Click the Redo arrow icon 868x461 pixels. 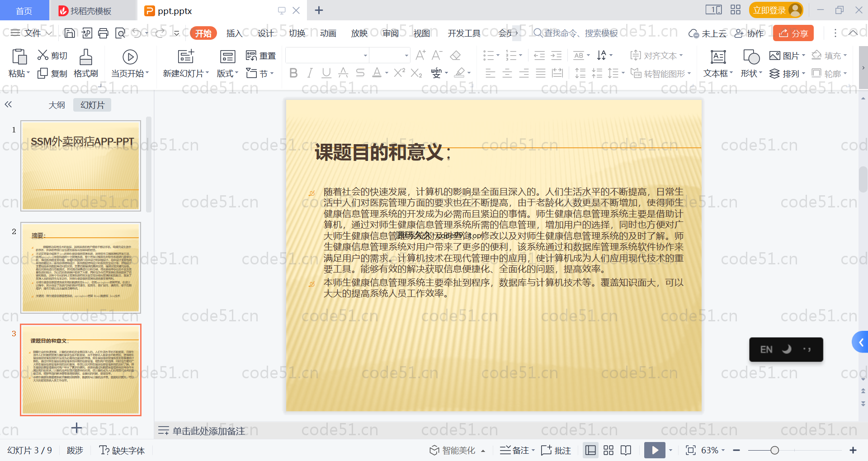coord(160,33)
